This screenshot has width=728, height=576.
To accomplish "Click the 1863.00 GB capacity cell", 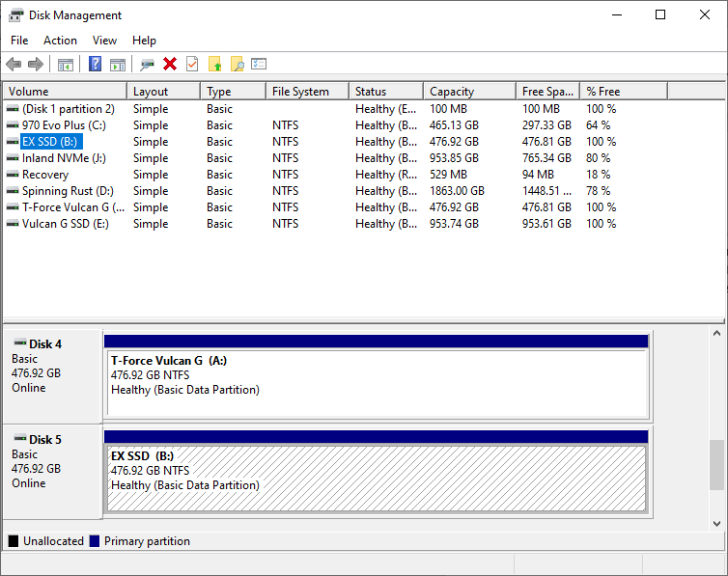I will [457, 191].
